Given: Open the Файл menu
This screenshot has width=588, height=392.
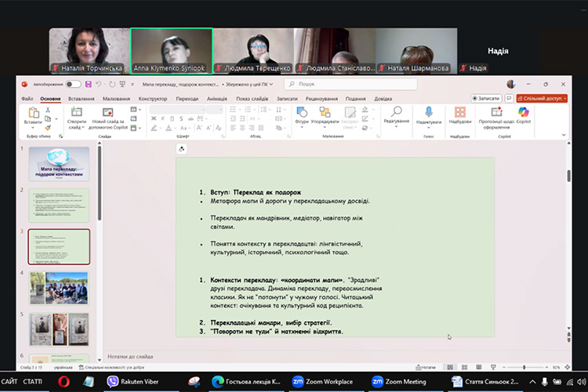Looking at the screenshot, I should [27, 99].
